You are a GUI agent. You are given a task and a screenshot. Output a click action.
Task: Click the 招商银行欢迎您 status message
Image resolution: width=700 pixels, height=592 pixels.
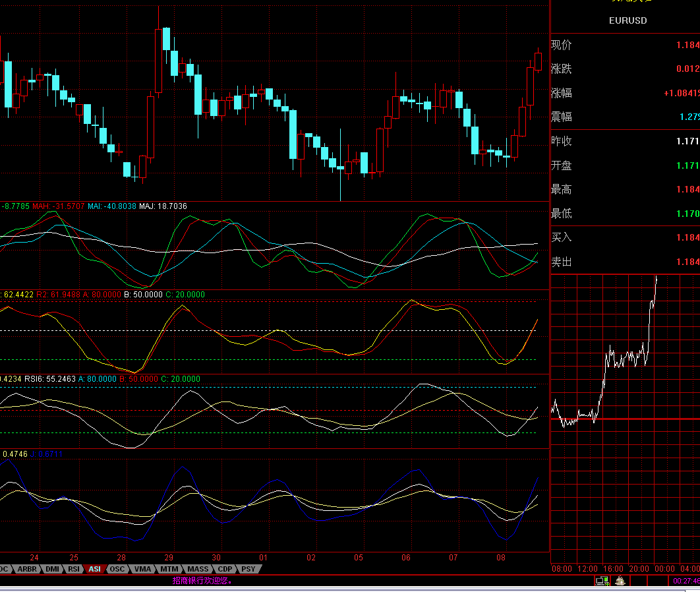click(202, 581)
